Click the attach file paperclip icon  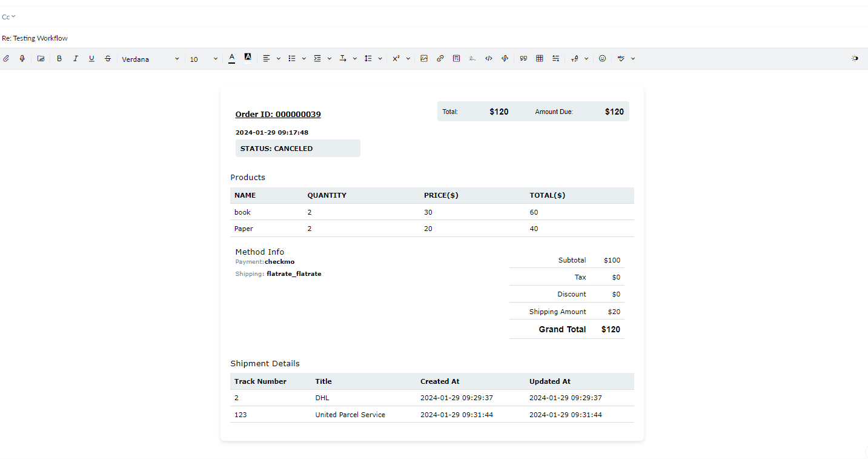(6, 59)
